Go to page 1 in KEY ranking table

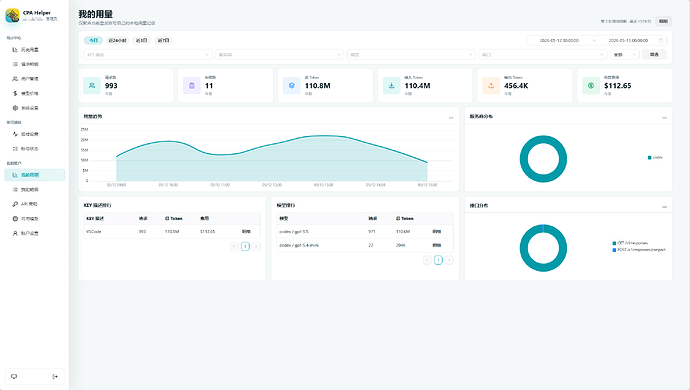pos(245,247)
